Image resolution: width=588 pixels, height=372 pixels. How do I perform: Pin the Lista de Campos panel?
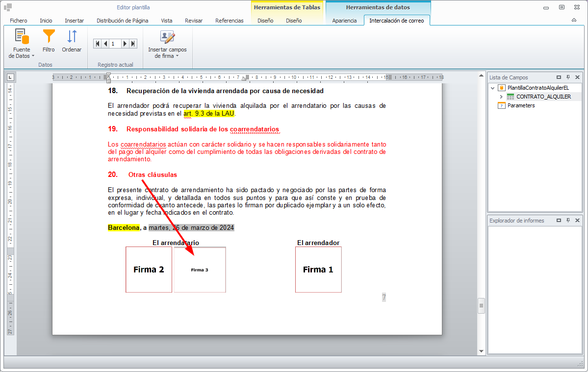pos(568,77)
